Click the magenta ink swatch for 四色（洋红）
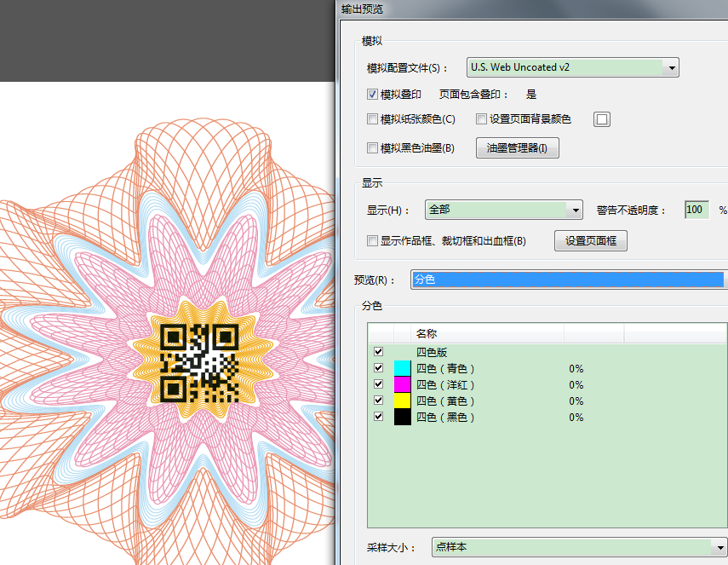The image size is (728, 565). point(402,384)
